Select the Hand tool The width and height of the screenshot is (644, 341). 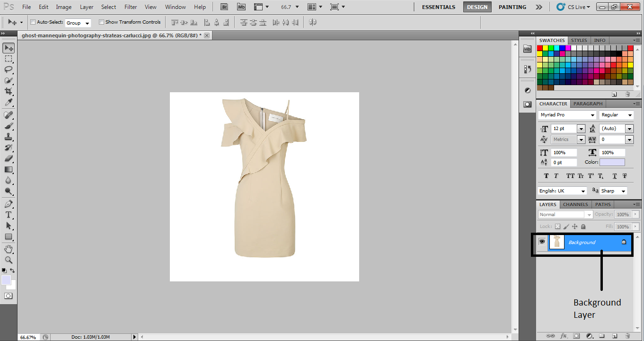tap(9, 249)
